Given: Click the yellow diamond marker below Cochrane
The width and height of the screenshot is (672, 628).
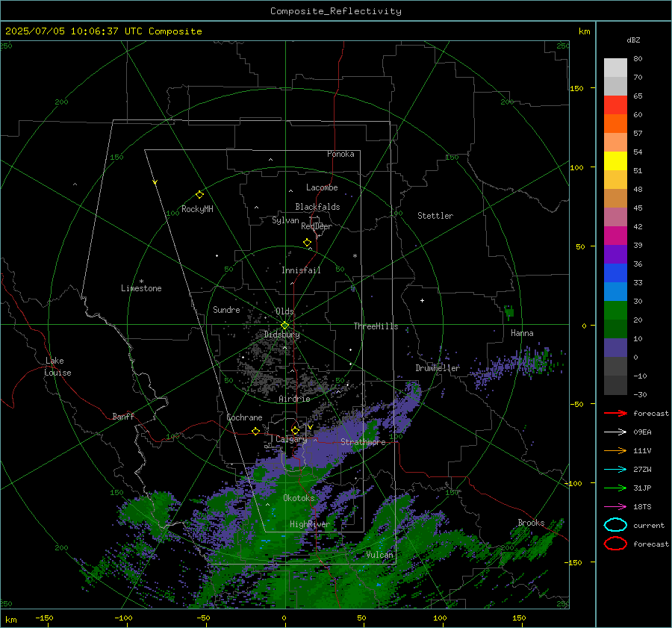Looking at the screenshot, I should point(255,431).
